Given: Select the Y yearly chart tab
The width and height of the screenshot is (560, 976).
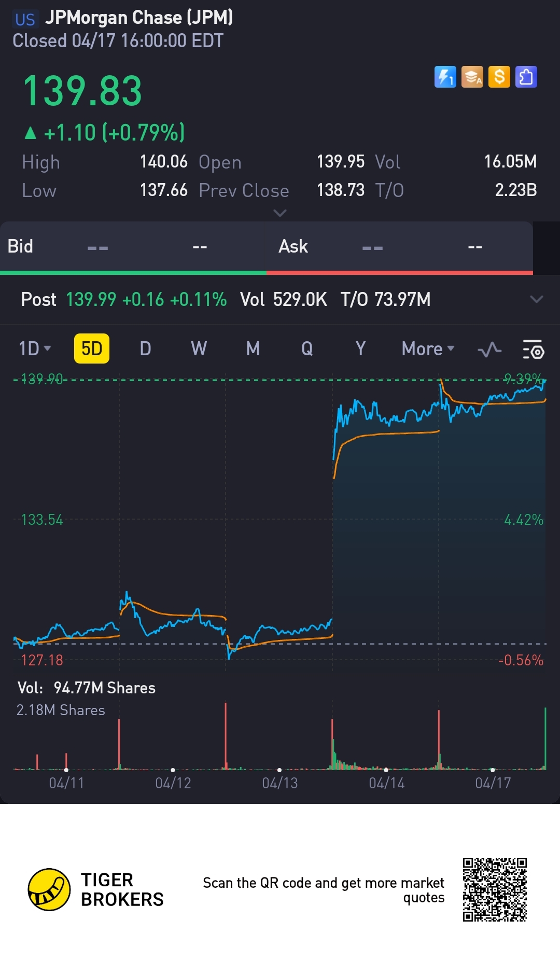Looking at the screenshot, I should click(x=360, y=348).
